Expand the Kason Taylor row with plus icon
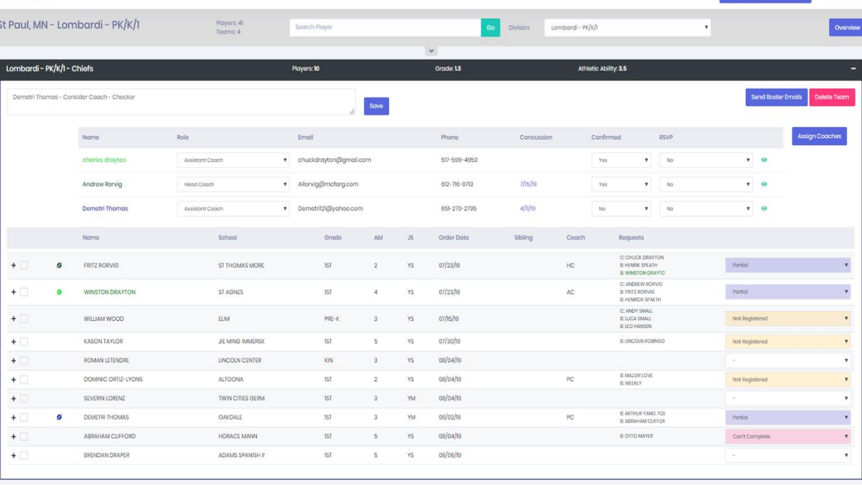The height and width of the screenshot is (504, 862). pyautogui.click(x=14, y=342)
